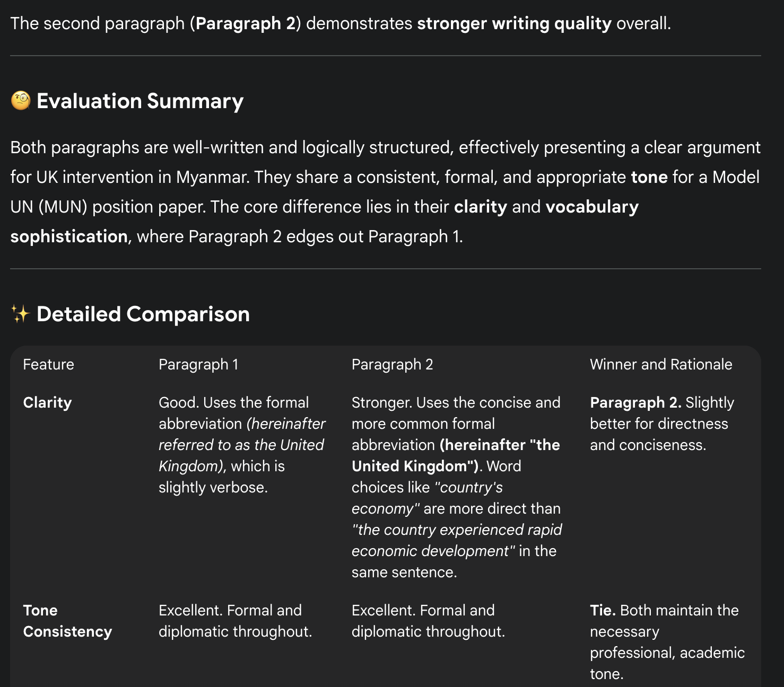Viewport: 784px width, 687px height.
Task: Select the Paragraph 2 column header
Action: pyautogui.click(x=392, y=365)
